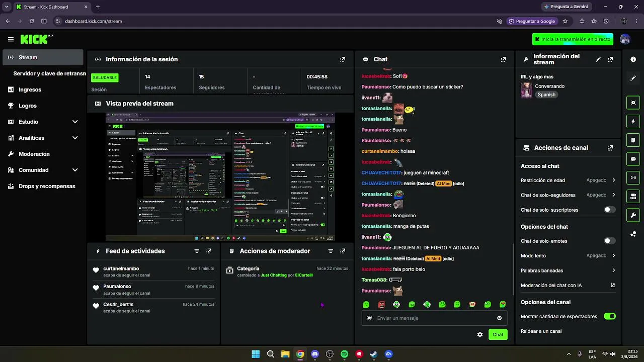The image size is (644, 362).
Task: Filter the Acciones de moderador list
Action: coord(331,251)
